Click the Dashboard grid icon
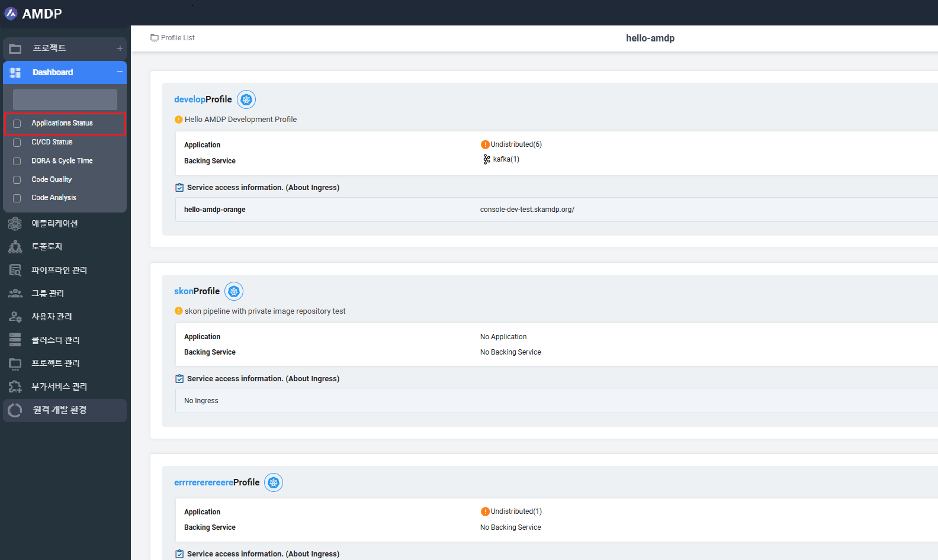 (x=15, y=72)
